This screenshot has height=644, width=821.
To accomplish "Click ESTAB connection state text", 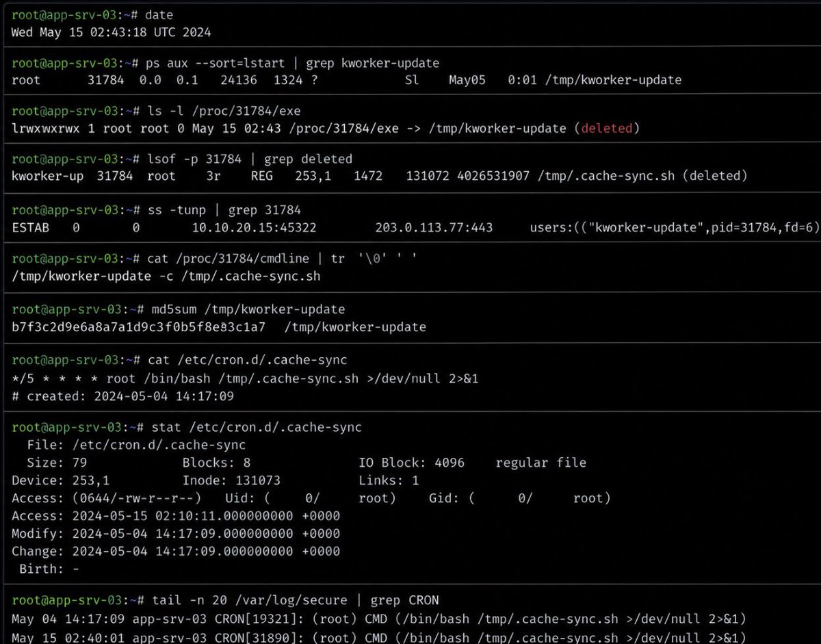I will pyautogui.click(x=30, y=227).
